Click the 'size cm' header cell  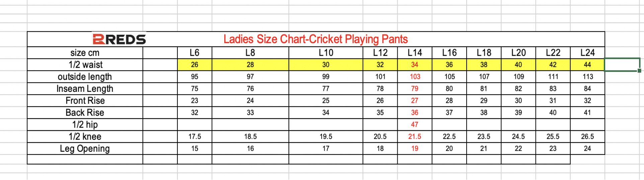pyautogui.click(x=85, y=53)
